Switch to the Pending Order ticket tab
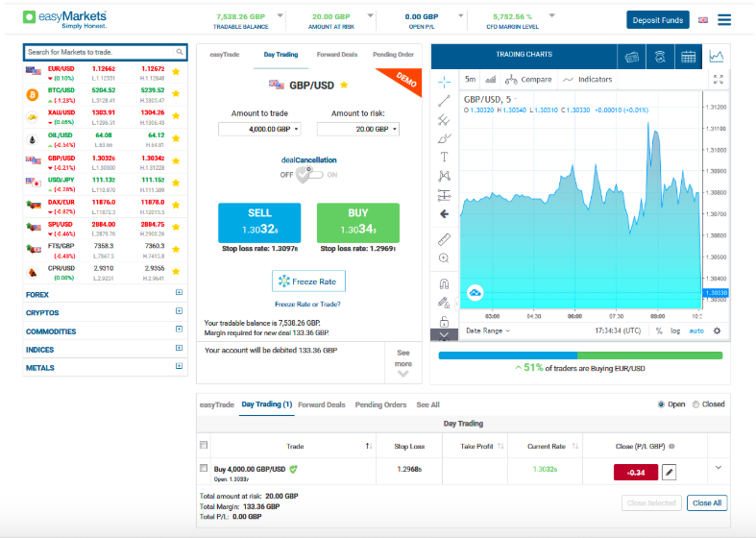756x538 pixels. [x=394, y=55]
